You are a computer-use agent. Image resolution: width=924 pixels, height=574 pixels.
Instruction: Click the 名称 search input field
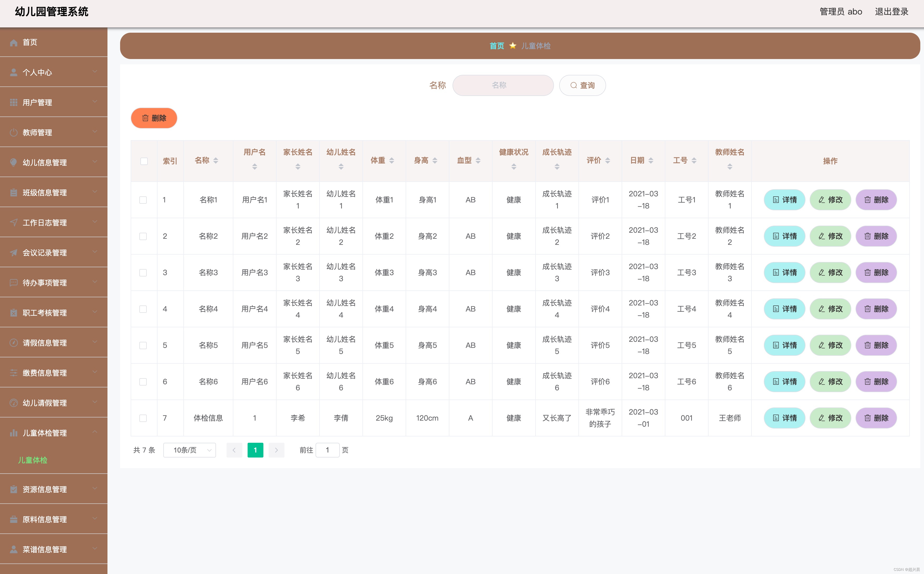pos(503,85)
